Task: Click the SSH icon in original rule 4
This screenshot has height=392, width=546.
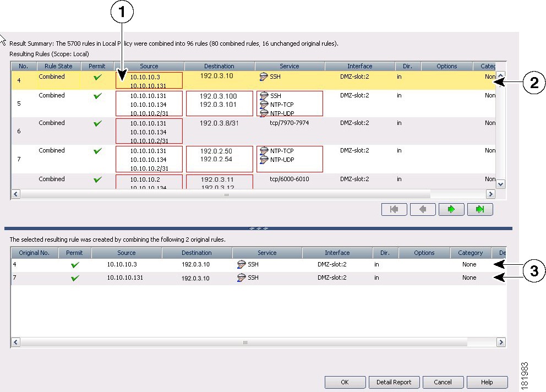Action: point(242,264)
